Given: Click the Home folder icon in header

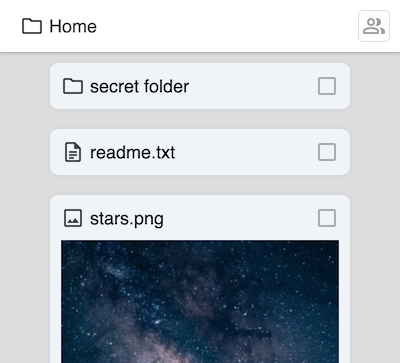Looking at the screenshot, I should pos(32,26).
